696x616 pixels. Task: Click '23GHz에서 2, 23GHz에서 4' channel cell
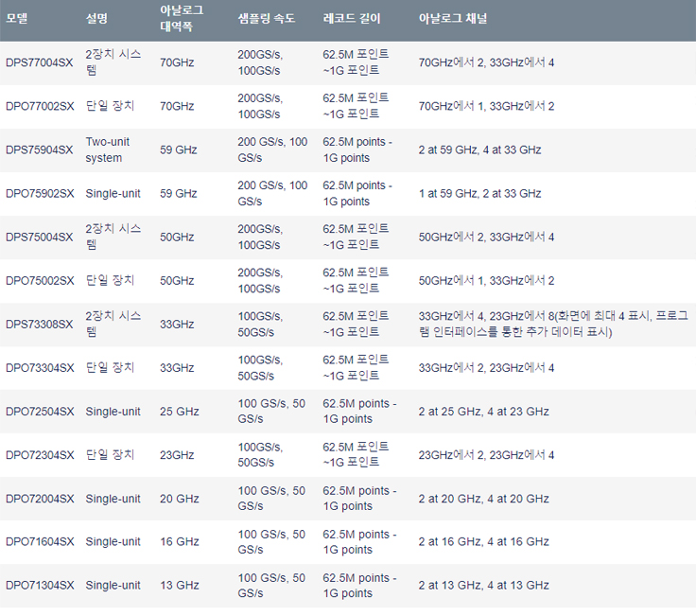pos(486,455)
